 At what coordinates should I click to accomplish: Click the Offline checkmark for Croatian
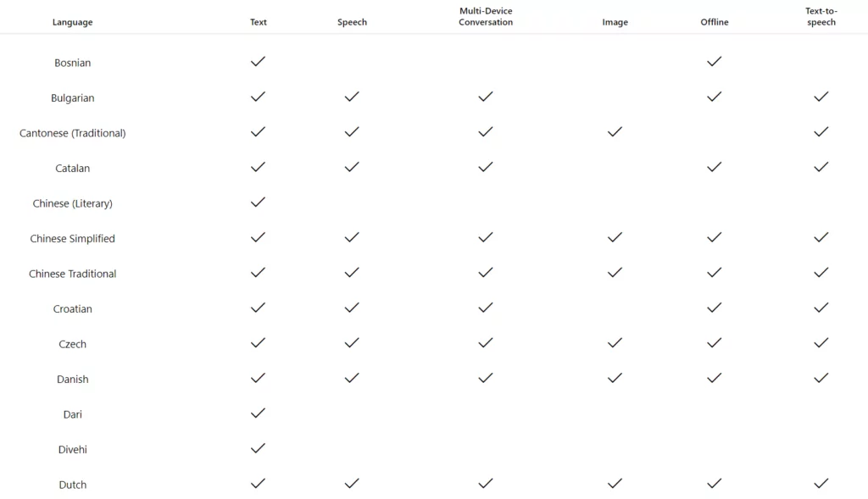[714, 308]
